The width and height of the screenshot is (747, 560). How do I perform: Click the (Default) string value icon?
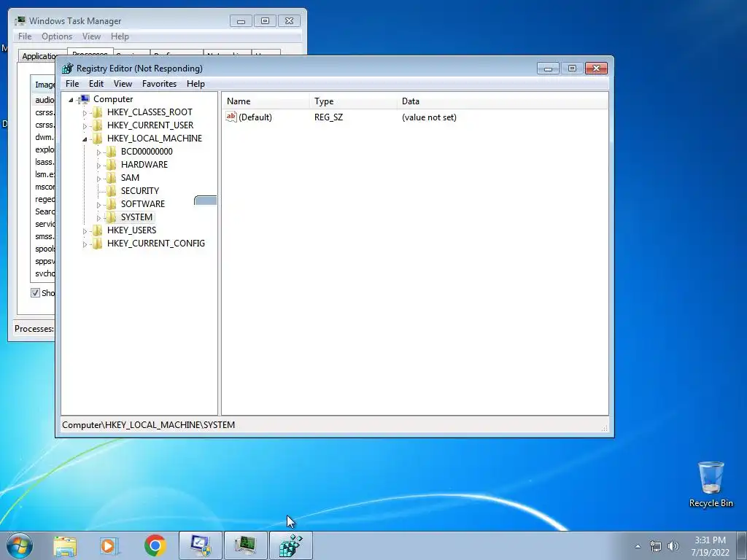pyautogui.click(x=231, y=117)
